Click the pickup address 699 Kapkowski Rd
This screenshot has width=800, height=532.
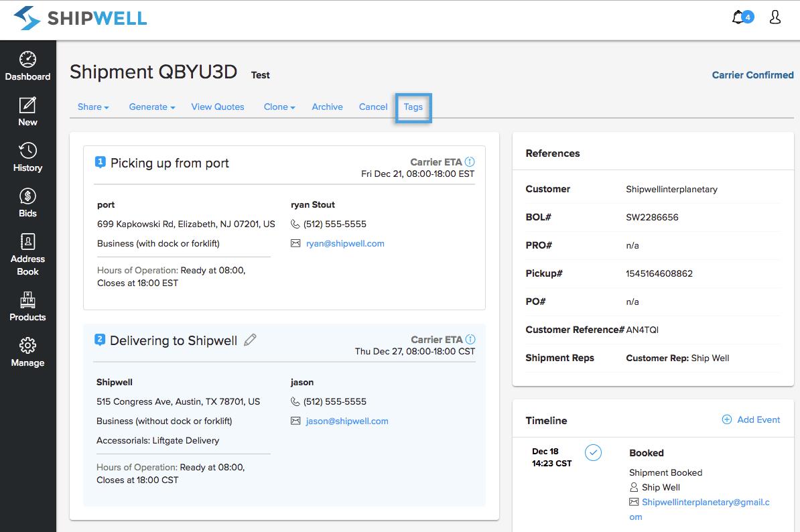click(186, 224)
